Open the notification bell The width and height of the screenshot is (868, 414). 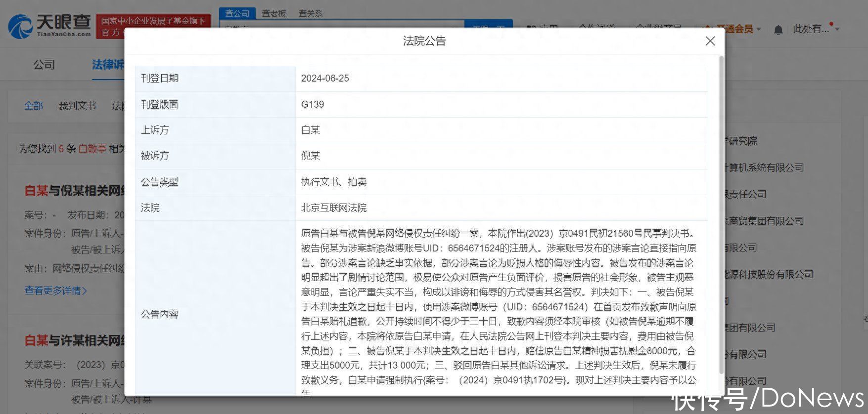tap(778, 30)
